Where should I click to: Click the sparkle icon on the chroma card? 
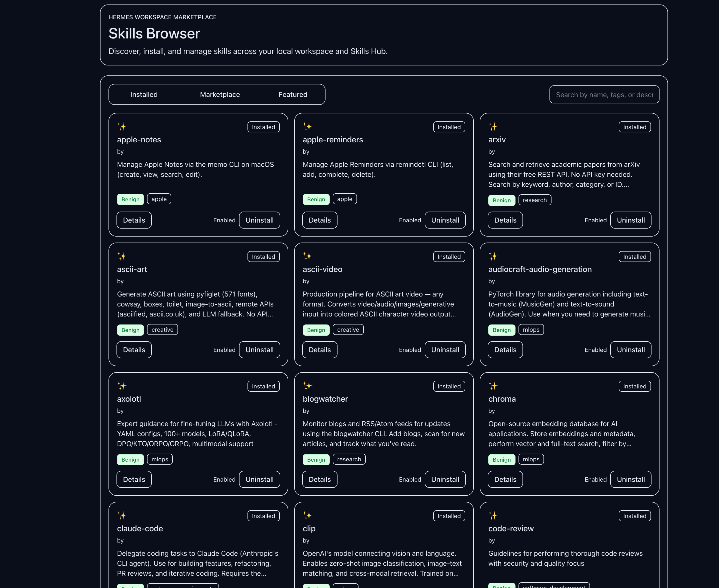pos(493,386)
